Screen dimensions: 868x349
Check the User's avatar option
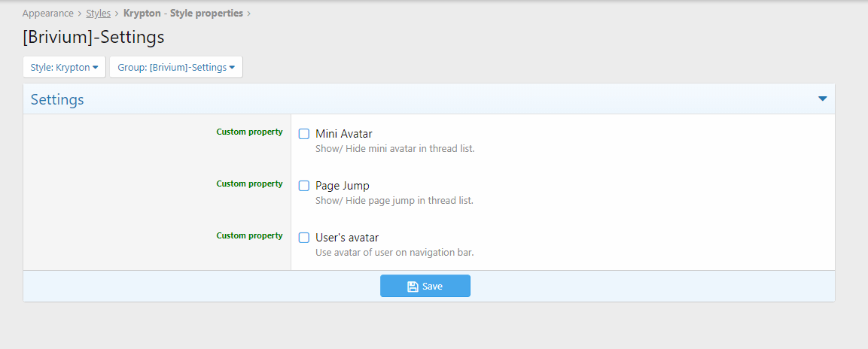pyautogui.click(x=304, y=238)
